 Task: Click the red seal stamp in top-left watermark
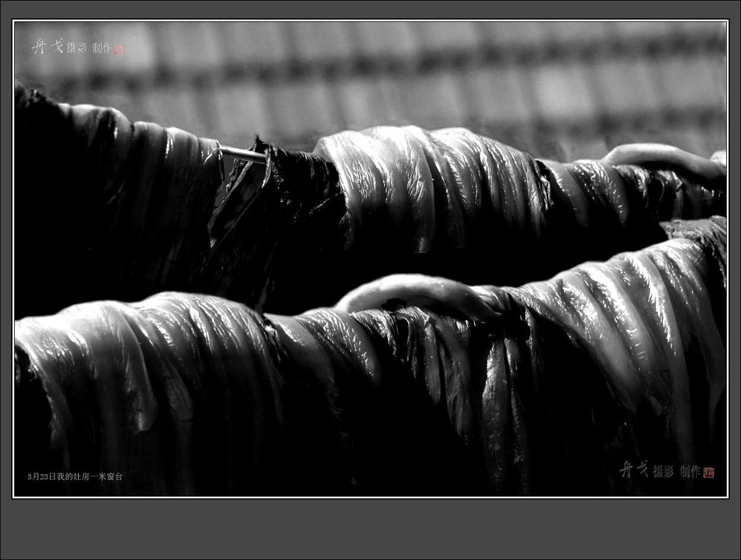point(120,50)
